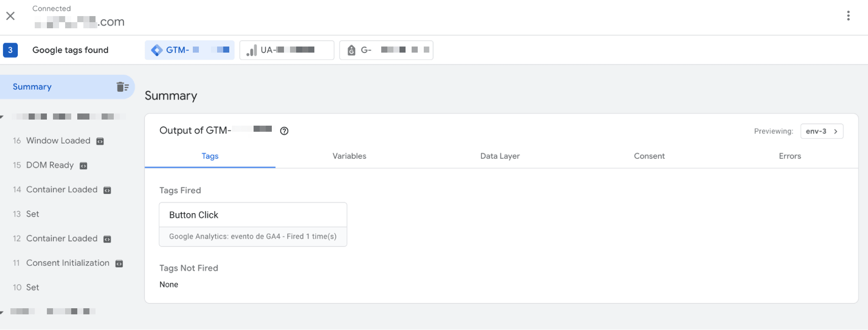868x330 pixels.
Task: Open the env-3 previewing environment selector
Action: click(822, 131)
